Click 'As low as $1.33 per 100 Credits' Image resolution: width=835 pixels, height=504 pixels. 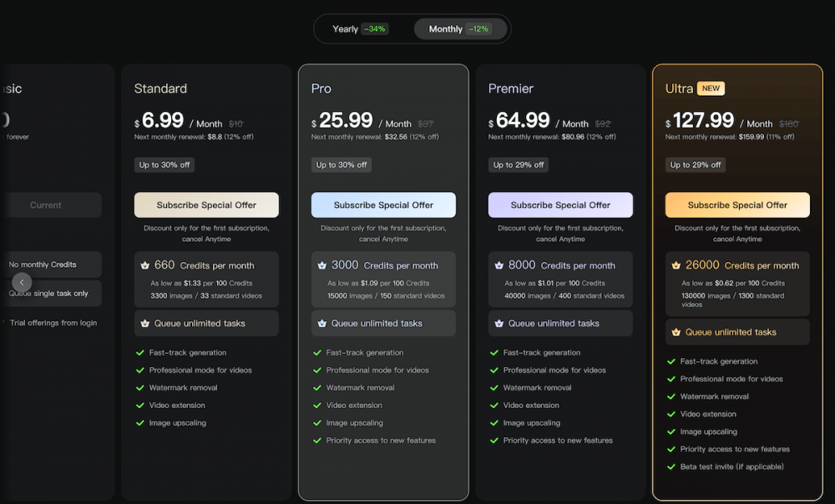(201, 283)
